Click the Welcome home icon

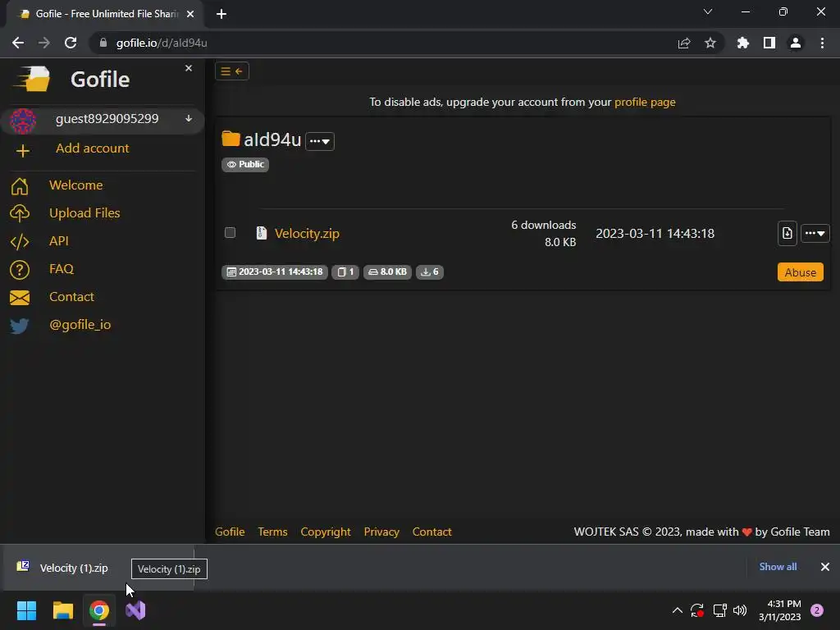coord(20,186)
